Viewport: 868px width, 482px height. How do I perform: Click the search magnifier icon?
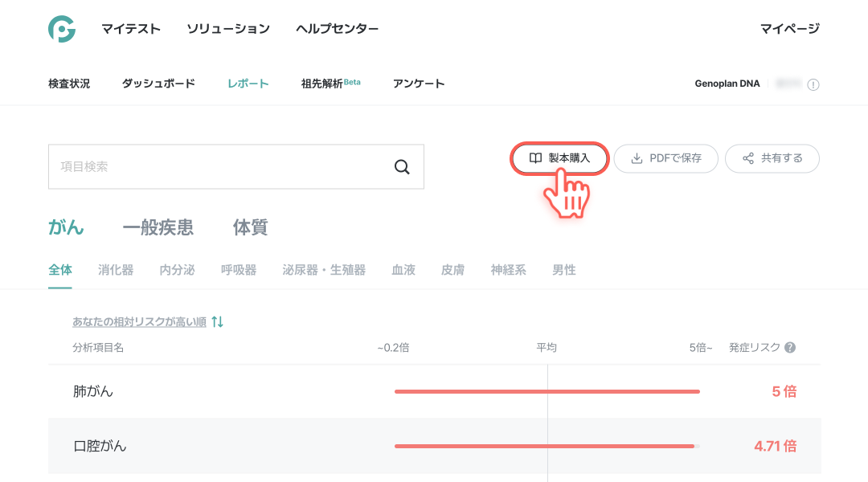pos(402,167)
